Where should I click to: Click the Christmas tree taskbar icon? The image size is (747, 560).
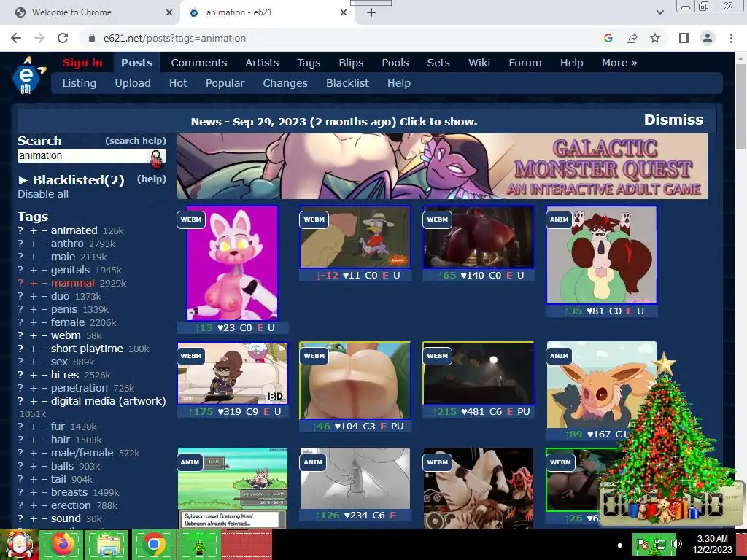tap(198, 544)
